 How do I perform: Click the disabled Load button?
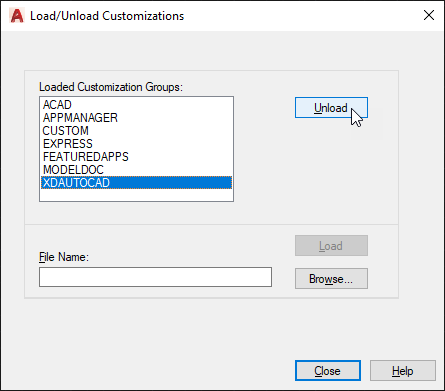click(x=331, y=246)
